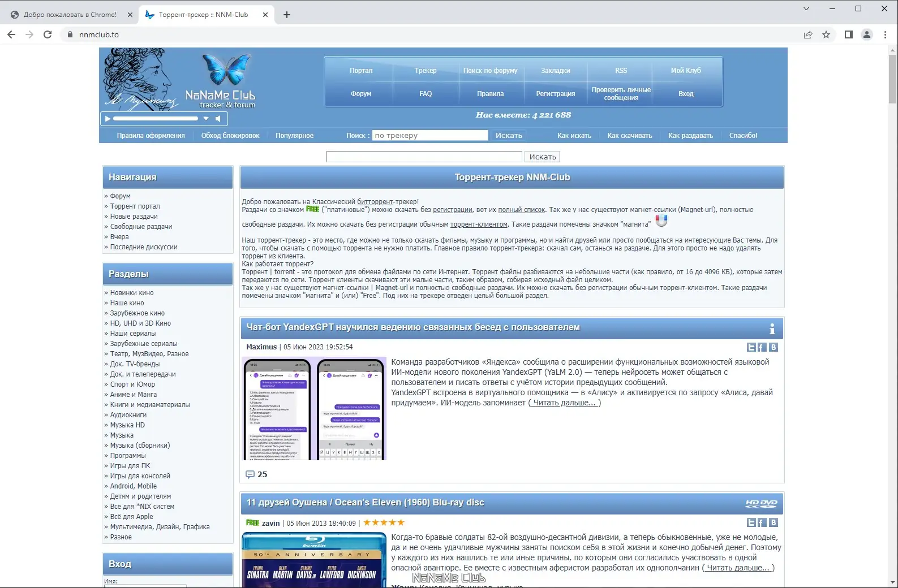
Task: Open the Регистрация menu item
Action: (x=556, y=94)
